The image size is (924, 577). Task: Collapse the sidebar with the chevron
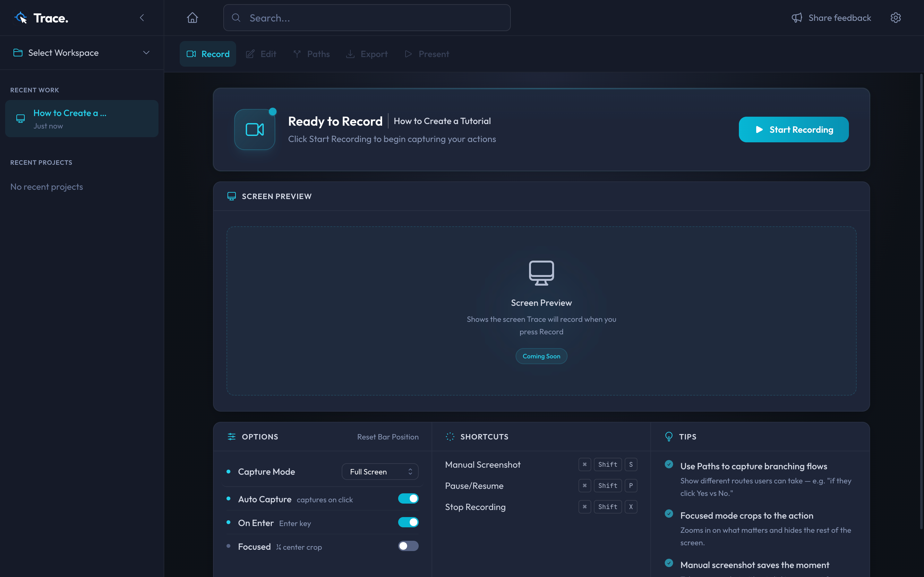click(142, 18)
